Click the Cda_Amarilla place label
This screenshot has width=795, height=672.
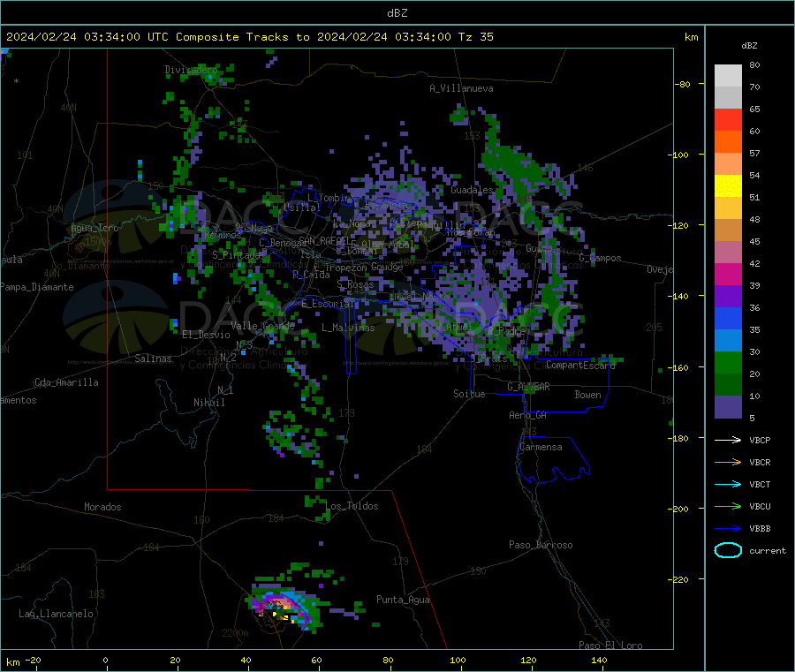pyautogui.click(x=66, y=382)
